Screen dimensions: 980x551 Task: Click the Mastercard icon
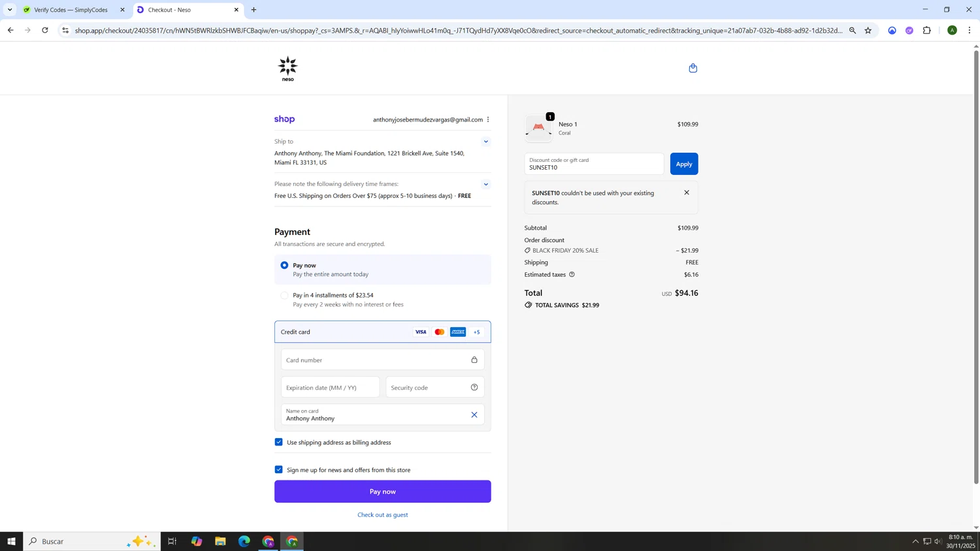coord(440,332)
